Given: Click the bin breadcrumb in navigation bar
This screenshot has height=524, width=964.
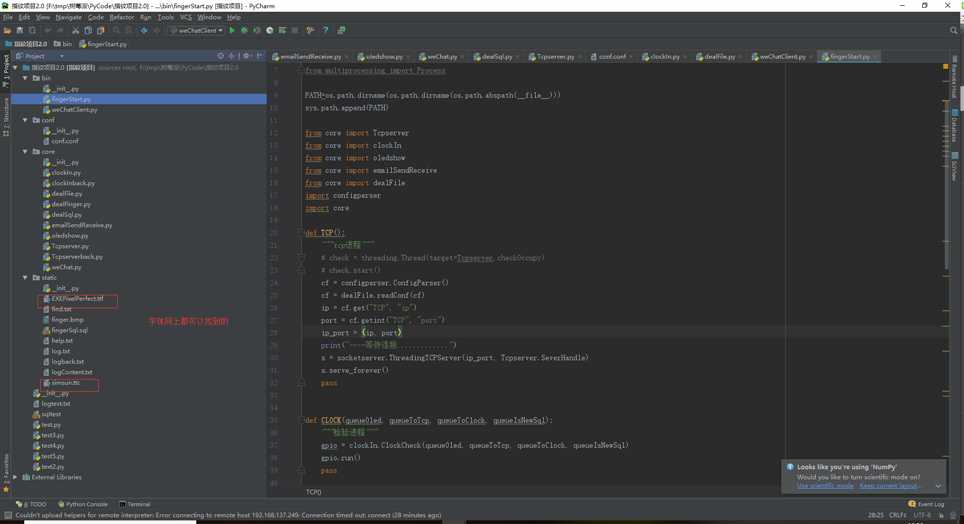Looking at the screenshot, I should tap(63, 44).
